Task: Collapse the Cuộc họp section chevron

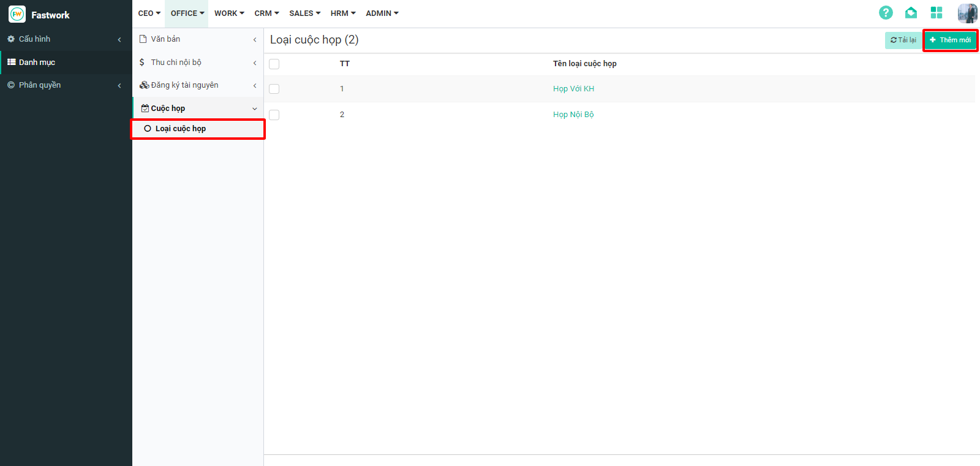Action: click(x=255, y=109)
